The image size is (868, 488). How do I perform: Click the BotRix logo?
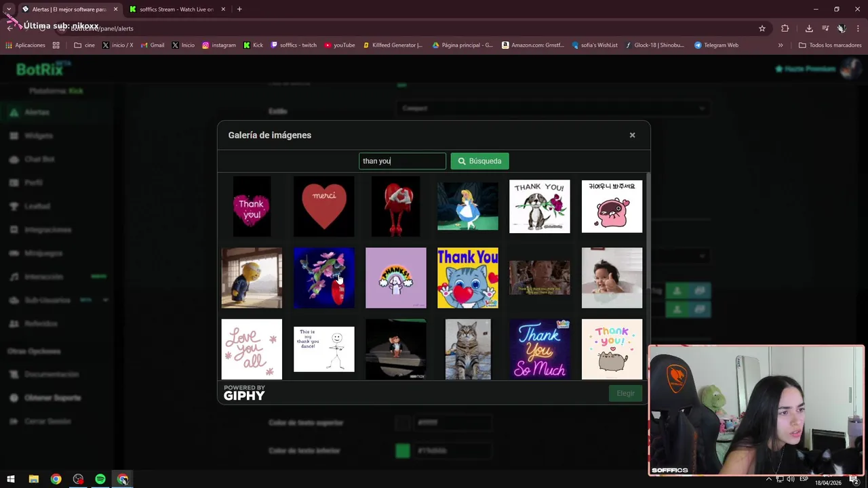(43, 69)
